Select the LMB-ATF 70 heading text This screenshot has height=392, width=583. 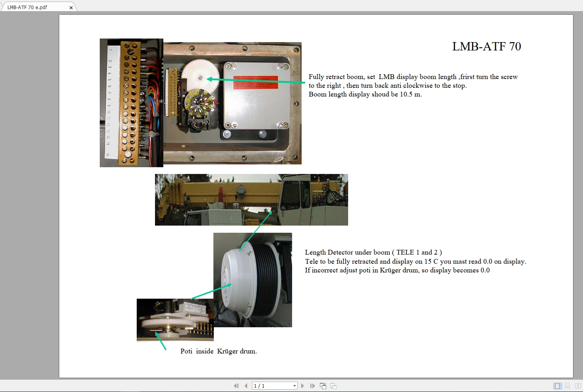pyautogui.click(x=486, y=46)
